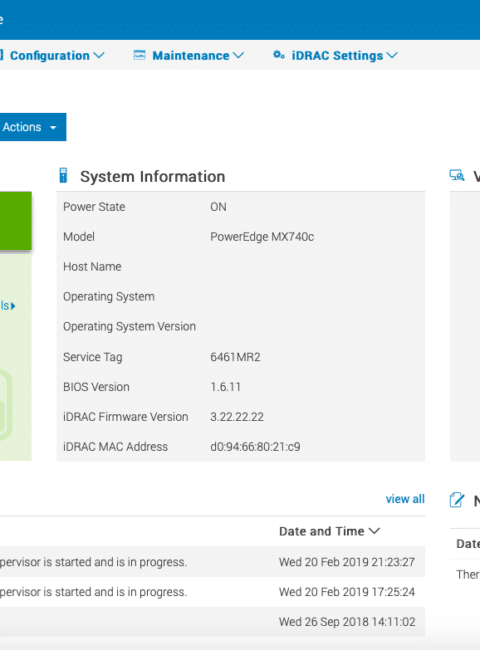Expand the iDRAC Settings chevron
This screenshot has height=650, width=480.
coord(392,55)
